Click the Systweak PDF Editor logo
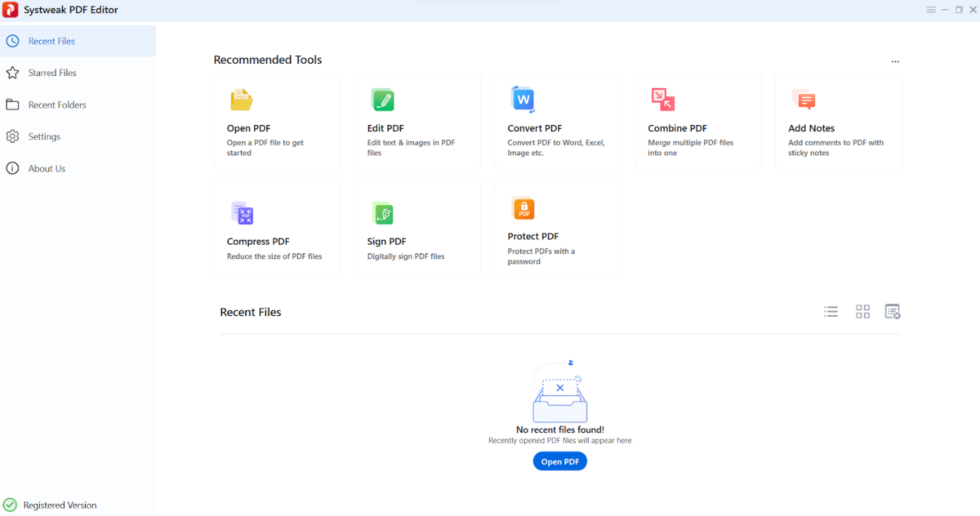The width and height of the screenshot is (980, 516). [11, 10]
